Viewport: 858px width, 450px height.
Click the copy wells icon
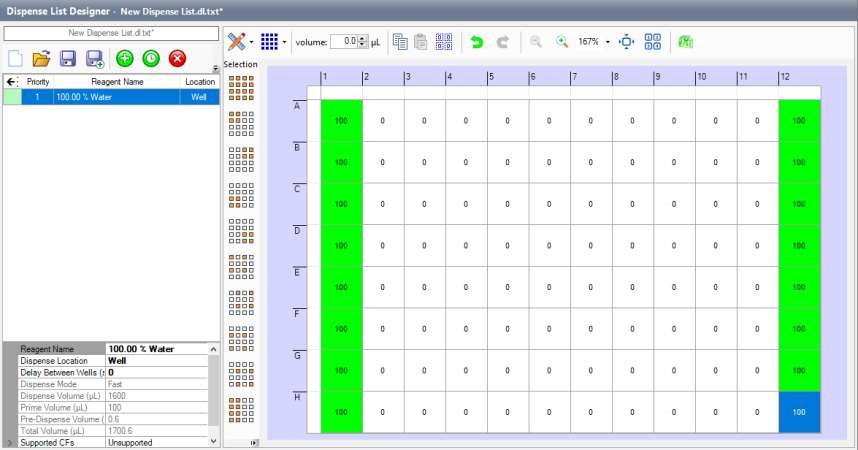pyautogui.click(x=400, y=42)
